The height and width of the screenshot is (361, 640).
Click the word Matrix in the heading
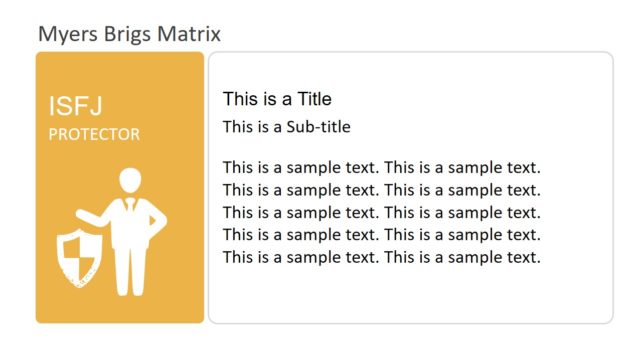(189, 33)
